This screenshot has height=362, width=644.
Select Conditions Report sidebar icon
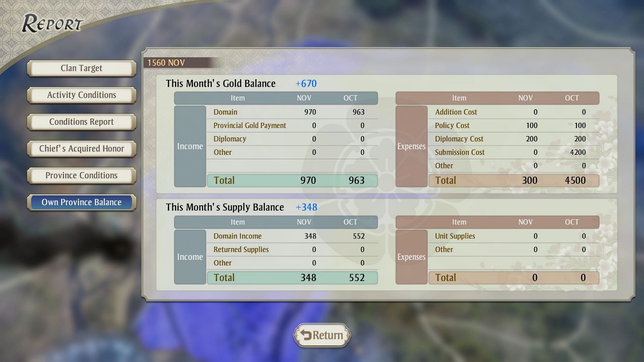(82, 121)
